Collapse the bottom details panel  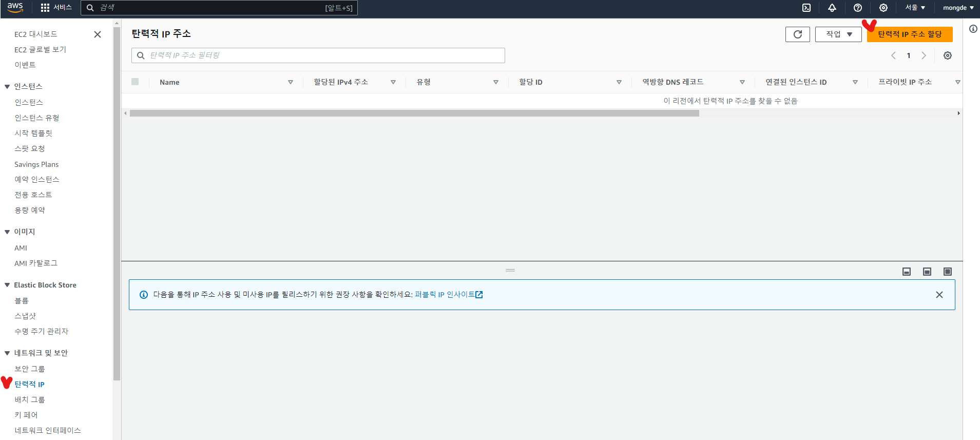tap(907, 272)
